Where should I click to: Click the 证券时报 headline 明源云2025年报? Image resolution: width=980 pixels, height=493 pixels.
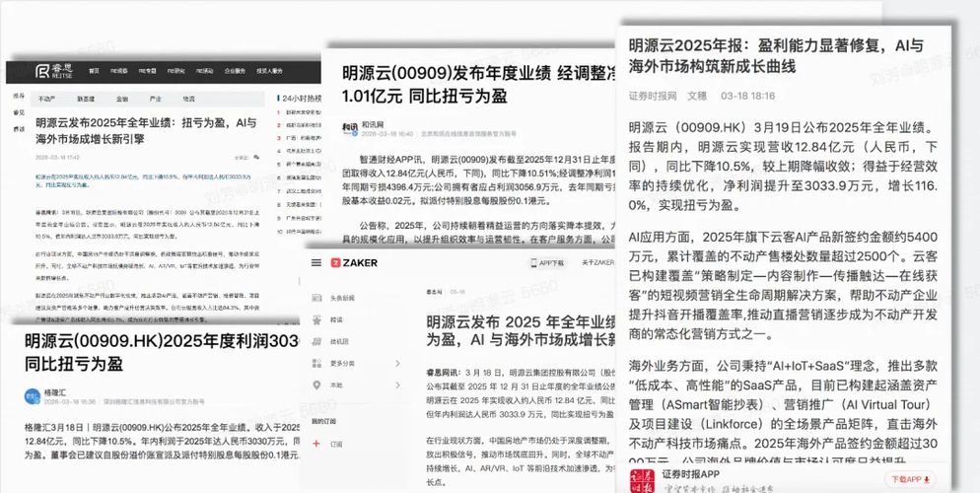pos(776,55)
